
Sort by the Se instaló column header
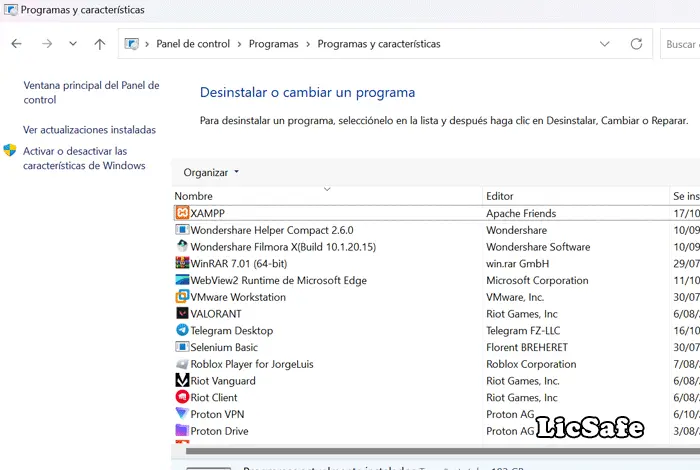(686, 196)
